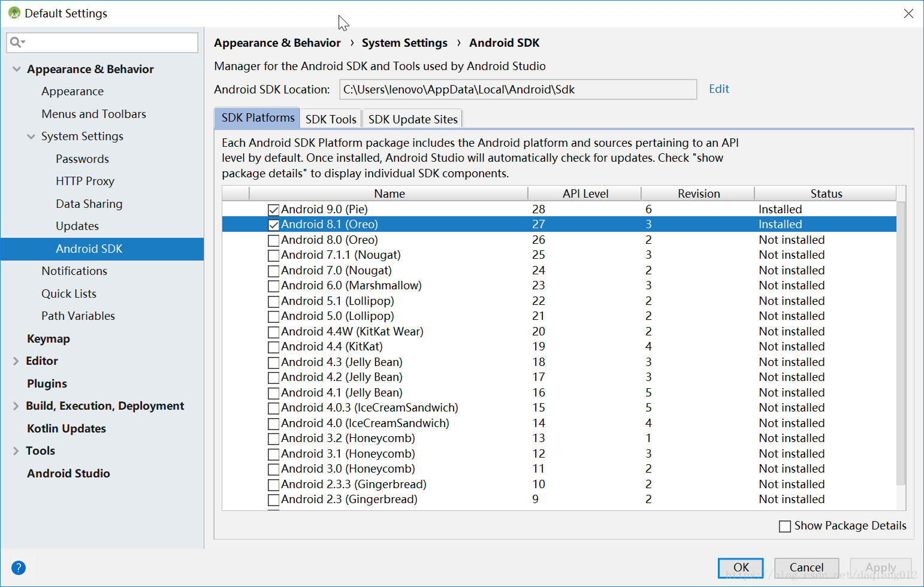This screenshot has width=924, height=587.
Task: Expand Build, Execution, Deployment
Action: tap(17, 406)
